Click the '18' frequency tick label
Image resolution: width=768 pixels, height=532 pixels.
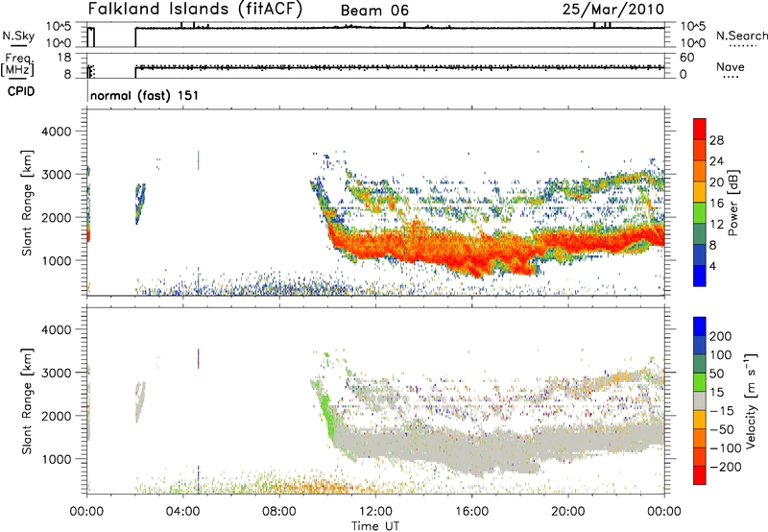point(64,58)
